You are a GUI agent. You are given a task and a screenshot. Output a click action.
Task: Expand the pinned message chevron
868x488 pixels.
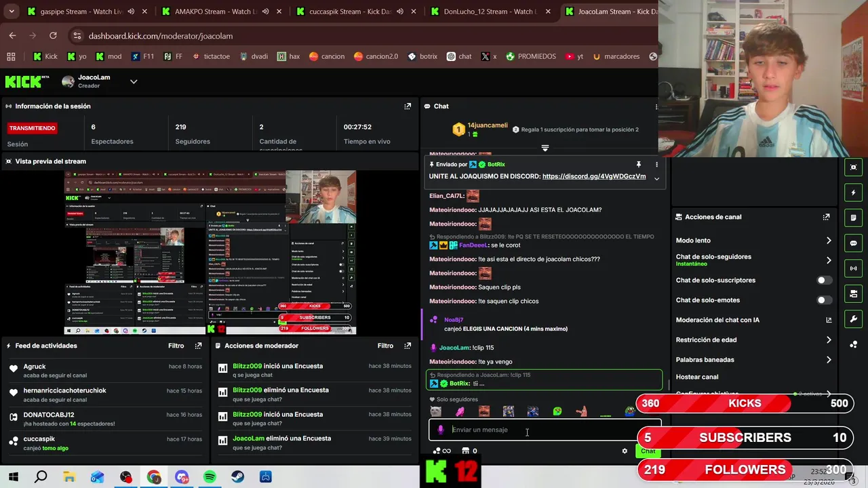tap(656, 178)
